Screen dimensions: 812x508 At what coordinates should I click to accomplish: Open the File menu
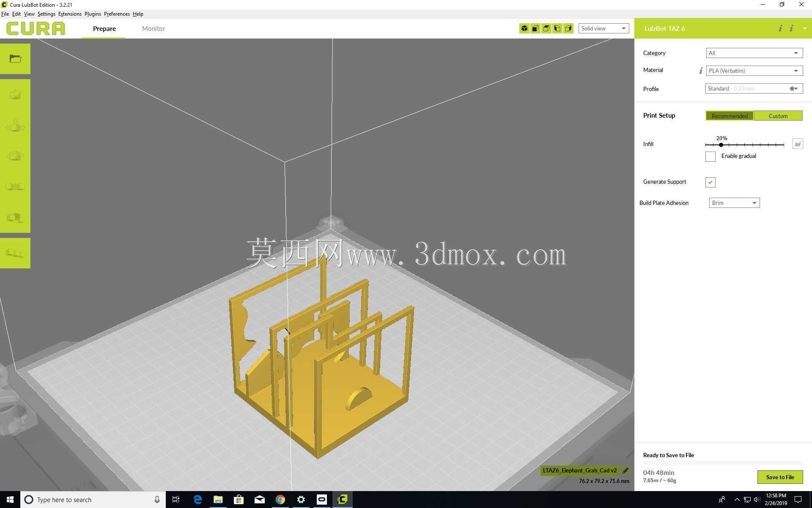[x=5, y=14]
